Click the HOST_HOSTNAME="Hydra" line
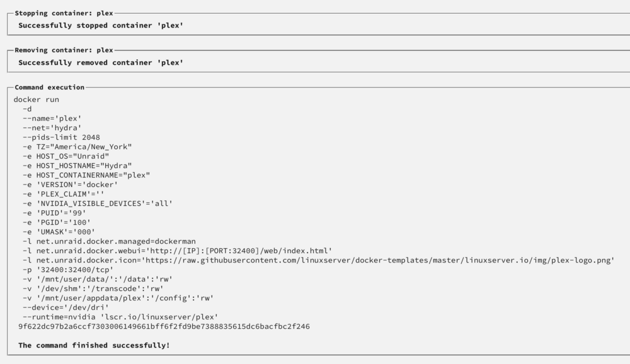 [x=77, y=166]
